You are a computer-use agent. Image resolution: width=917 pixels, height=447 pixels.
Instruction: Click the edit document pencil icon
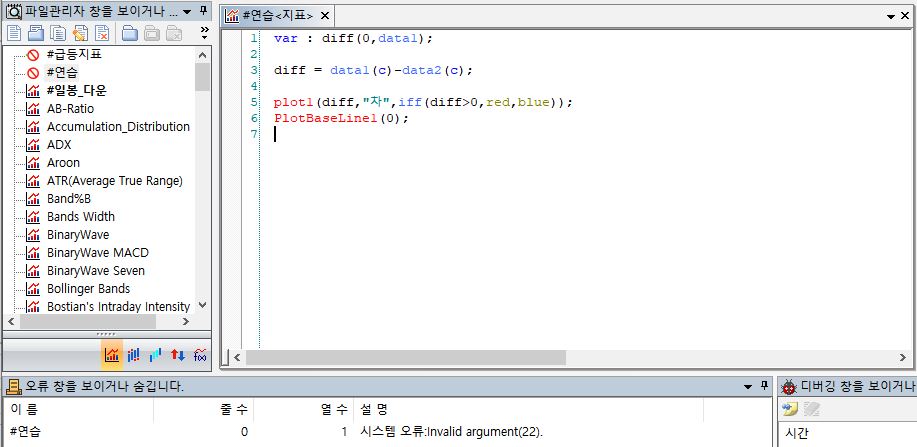80,33
